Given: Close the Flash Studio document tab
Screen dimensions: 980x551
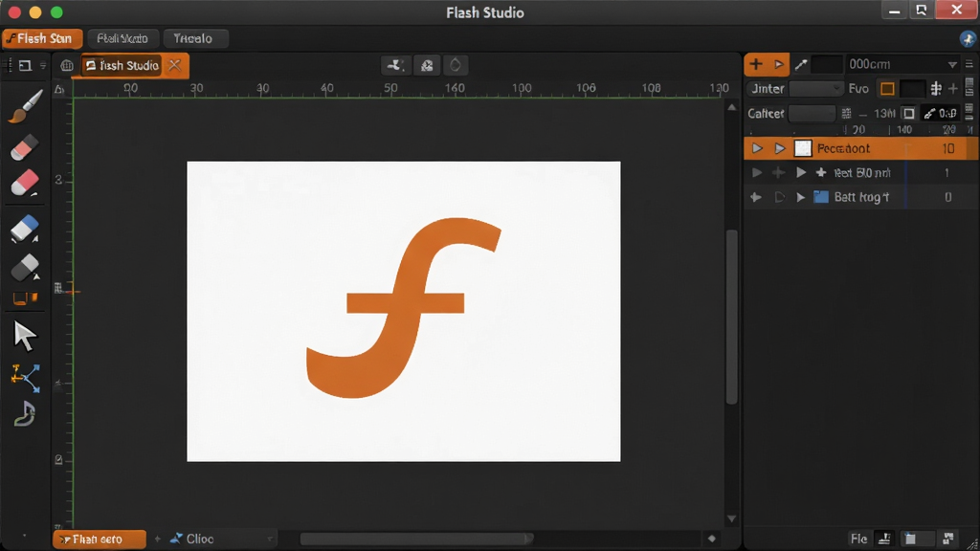Looking at the screenshot, I should (x=175, y=65).
